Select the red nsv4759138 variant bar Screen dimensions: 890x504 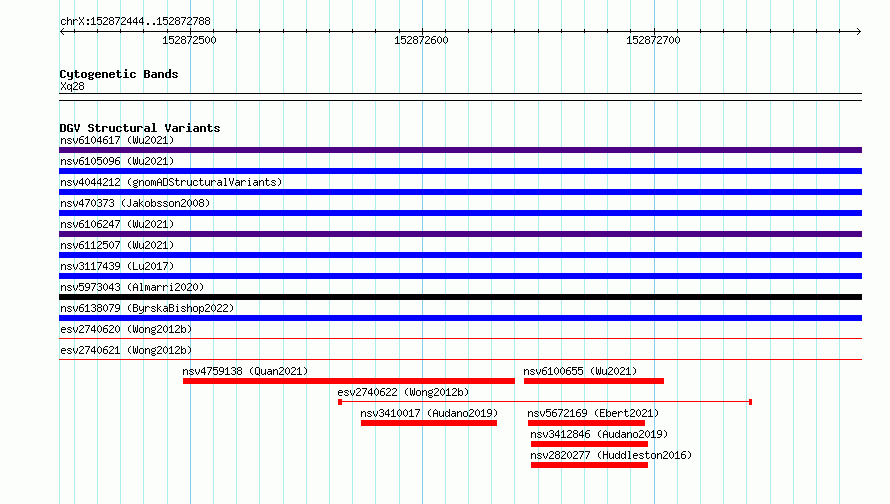349,381
